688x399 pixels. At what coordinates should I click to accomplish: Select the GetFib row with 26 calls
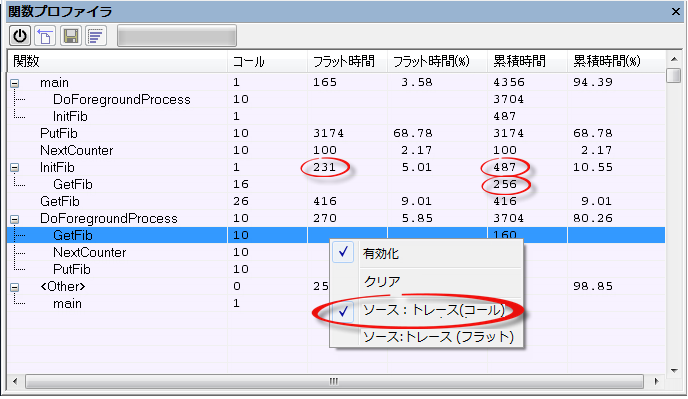click(337, 201)
